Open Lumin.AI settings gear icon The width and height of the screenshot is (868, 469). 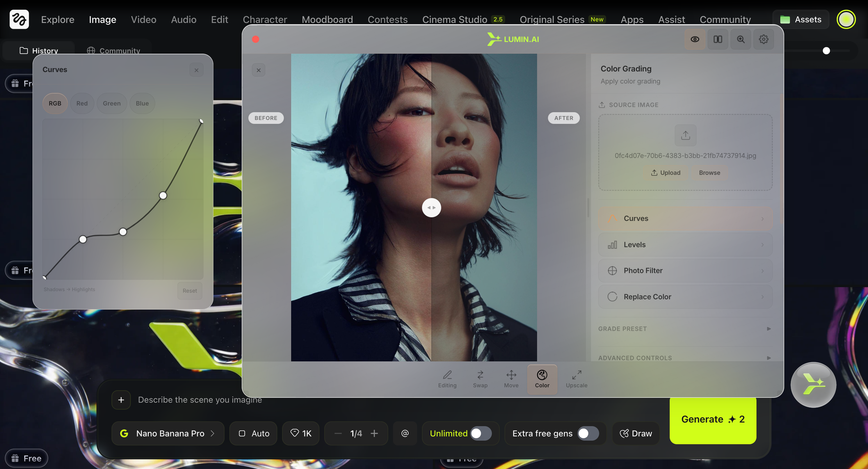[763, 39]
